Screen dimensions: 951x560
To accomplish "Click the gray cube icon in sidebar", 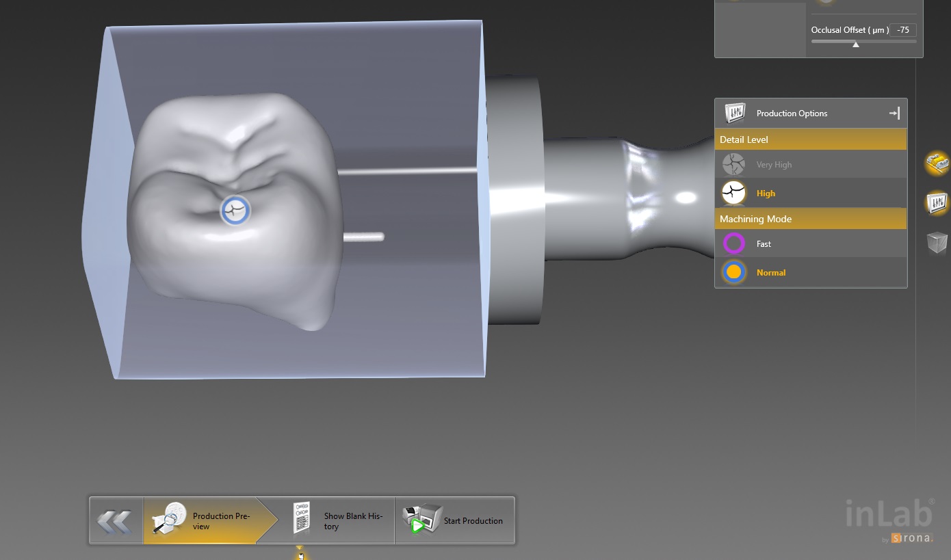I will click(937, 242).
